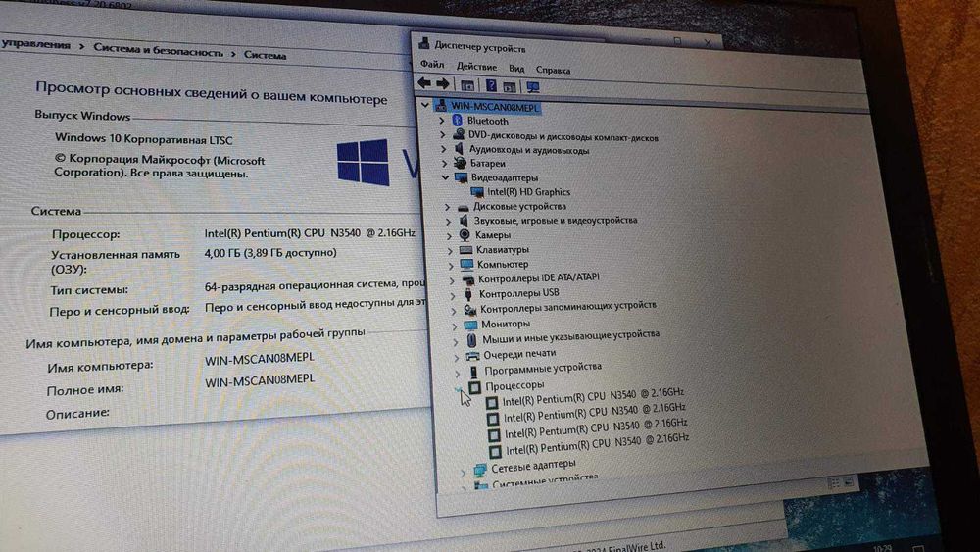Click the Back arrow in Device Manager toolbar
Image resolution: width=980 pixels, height=552 pixels.
click(x=424, y=83)
